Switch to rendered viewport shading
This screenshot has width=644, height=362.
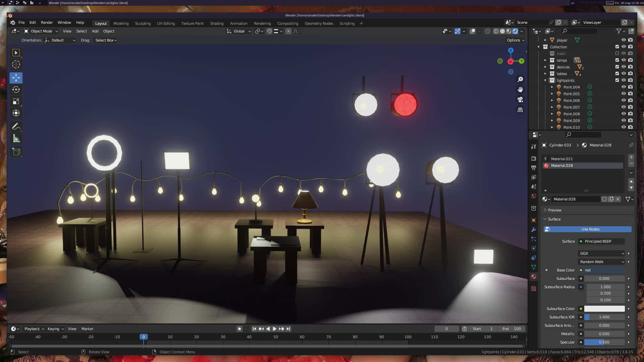(x=515, y=31)
